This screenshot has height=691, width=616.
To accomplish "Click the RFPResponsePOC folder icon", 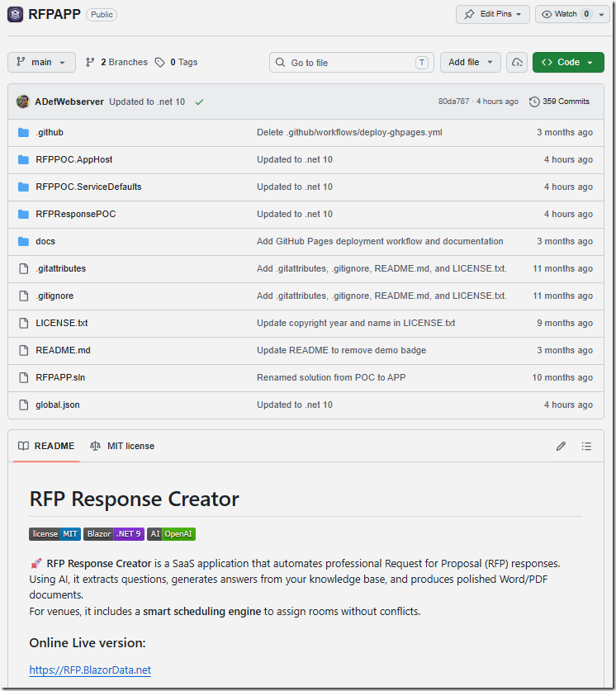I will [24, 214].
